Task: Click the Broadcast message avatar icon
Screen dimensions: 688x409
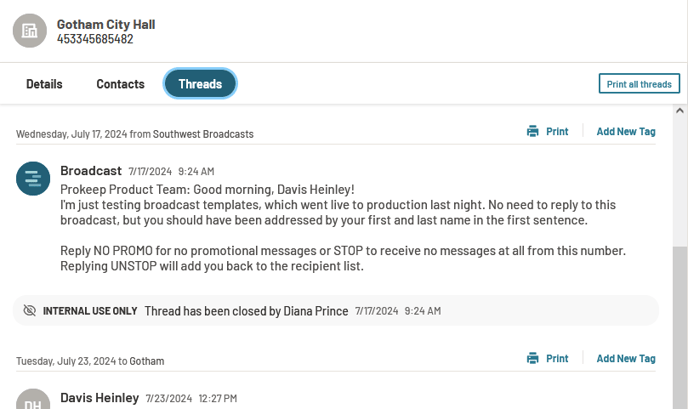Action: click(33, 179)
